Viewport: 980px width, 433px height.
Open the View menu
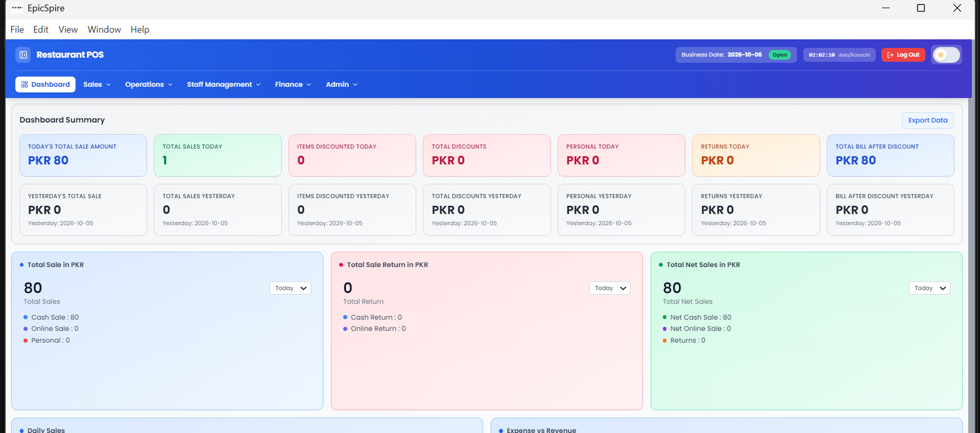[x=68, y=29]
